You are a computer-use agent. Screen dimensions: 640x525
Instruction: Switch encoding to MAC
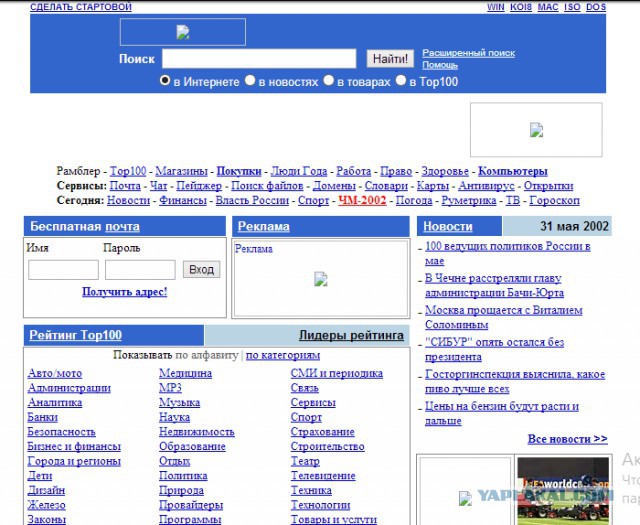tap(548, 7)
